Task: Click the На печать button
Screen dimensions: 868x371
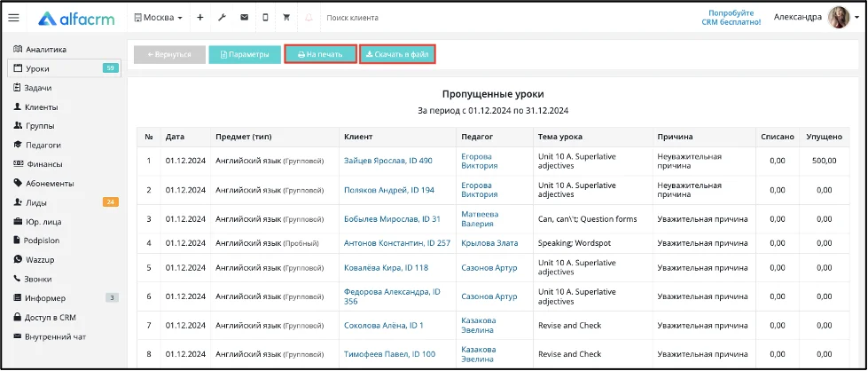Action: click(321, 54)
